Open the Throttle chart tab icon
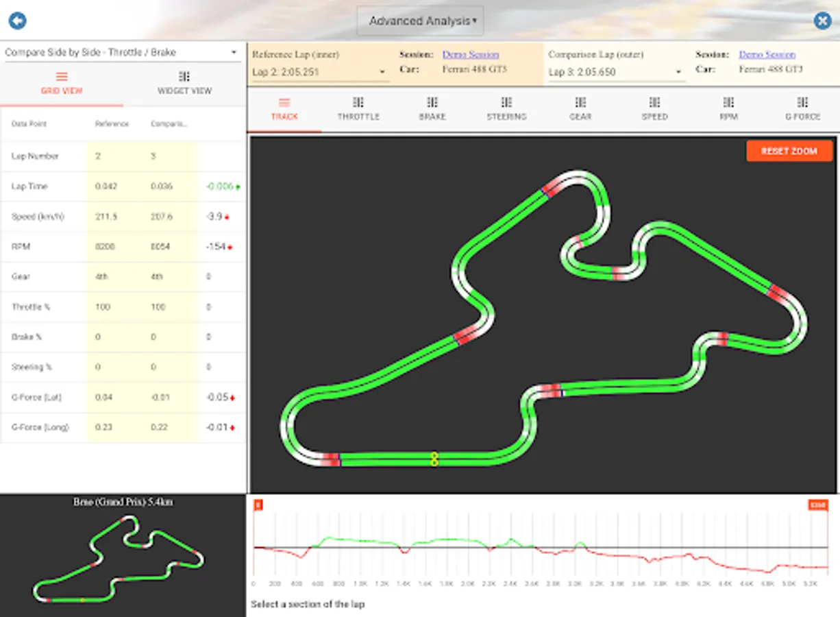The image size is (840, 617). [358, 102]
